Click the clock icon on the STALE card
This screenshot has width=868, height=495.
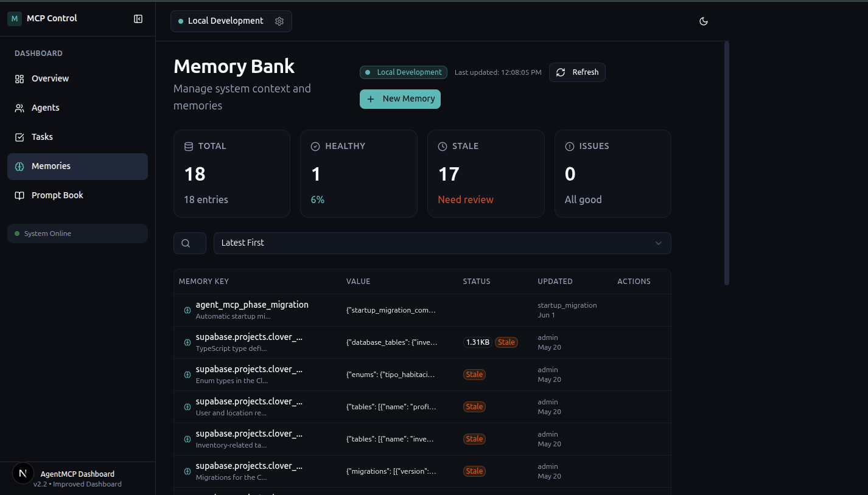click(442, 146)
